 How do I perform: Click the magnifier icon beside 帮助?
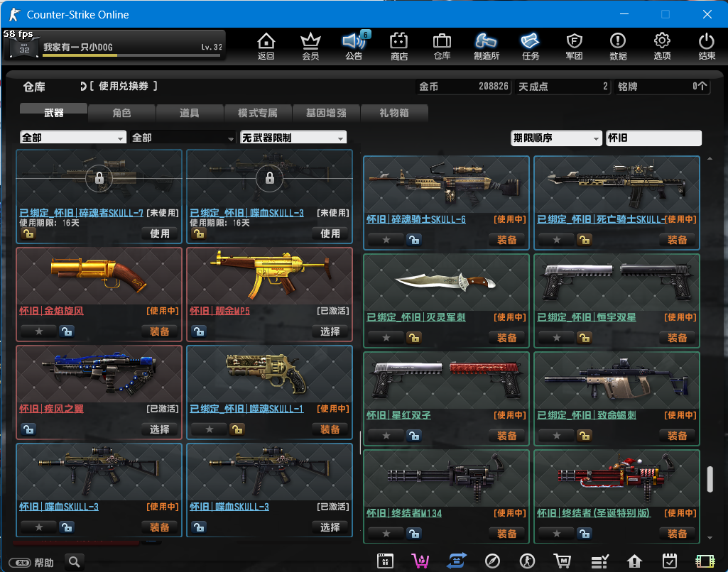tap(75, 562)
